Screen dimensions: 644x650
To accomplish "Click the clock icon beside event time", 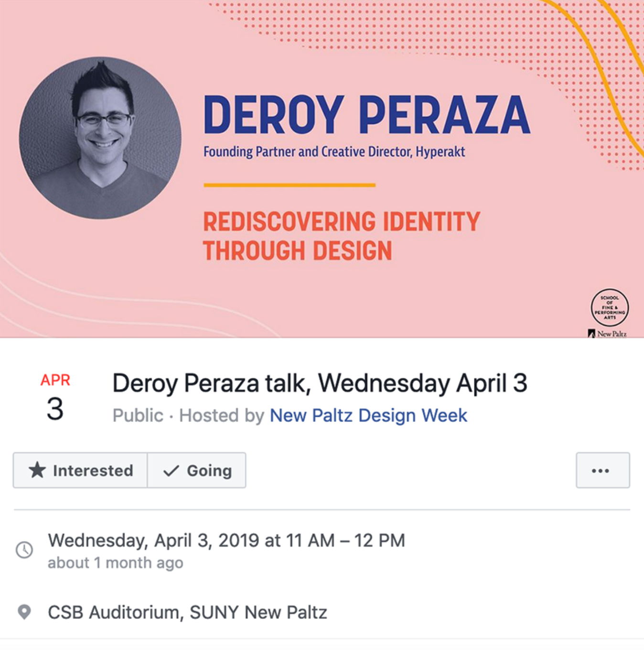I will pos(24,550).
